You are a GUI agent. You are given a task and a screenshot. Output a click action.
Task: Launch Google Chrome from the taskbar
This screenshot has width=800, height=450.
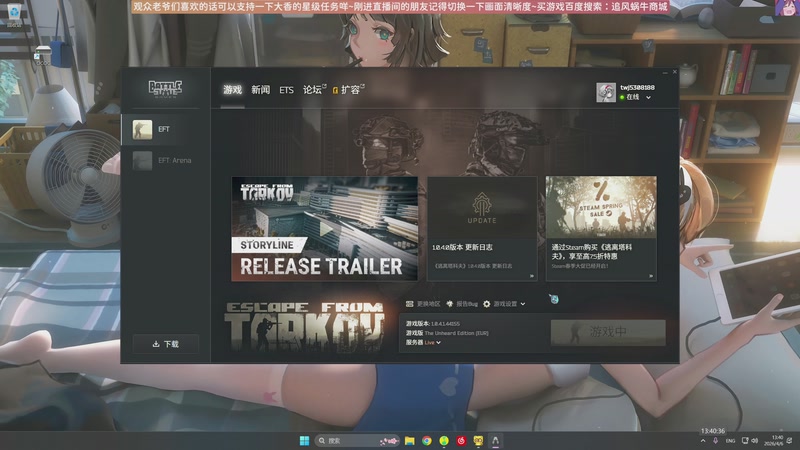pos(427,440)
